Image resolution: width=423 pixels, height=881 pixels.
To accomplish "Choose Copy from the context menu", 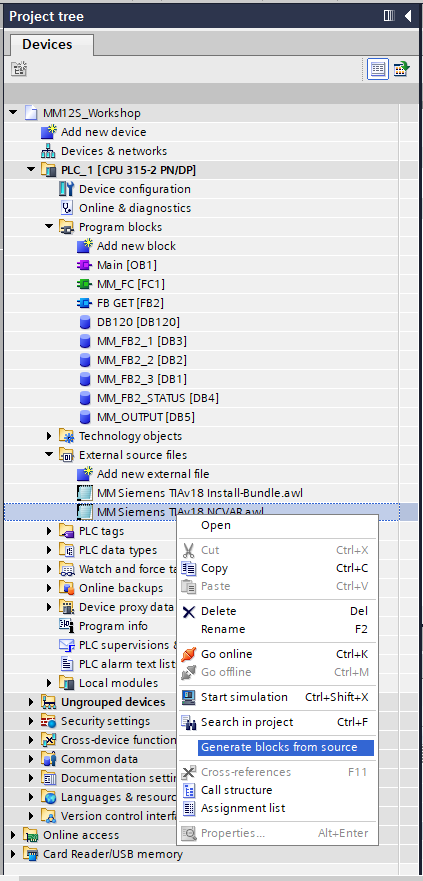I will tap(278, 568).
